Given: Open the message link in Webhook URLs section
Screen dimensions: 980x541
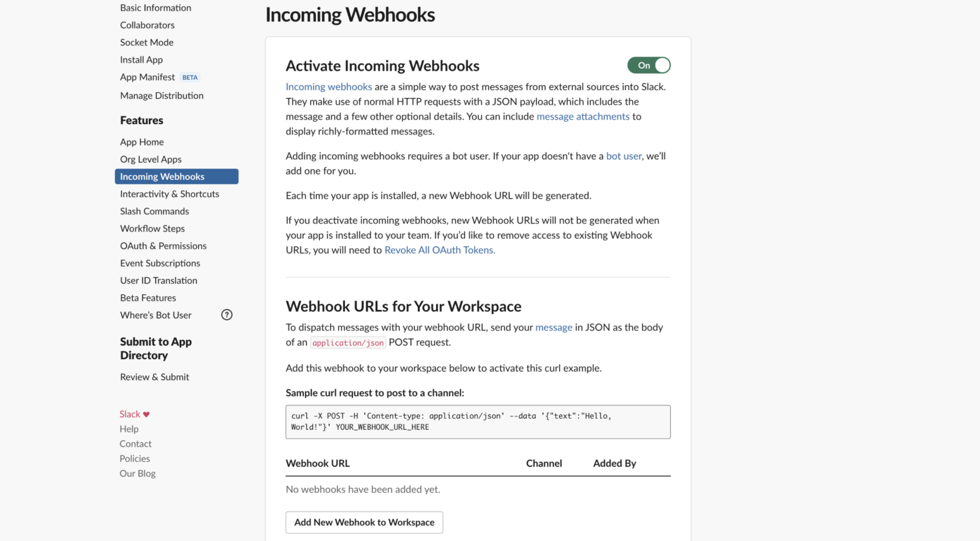Looking at the screenshot, I should (x=553, y=327).
